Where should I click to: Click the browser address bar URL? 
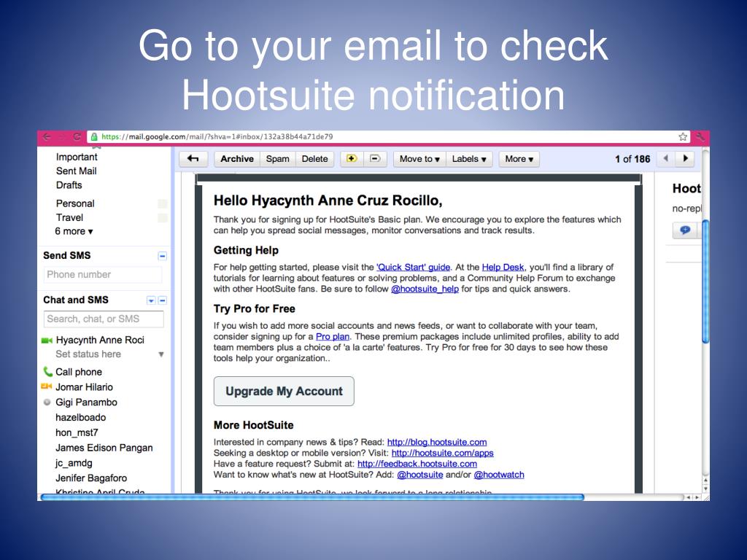(x=217, y=136)
